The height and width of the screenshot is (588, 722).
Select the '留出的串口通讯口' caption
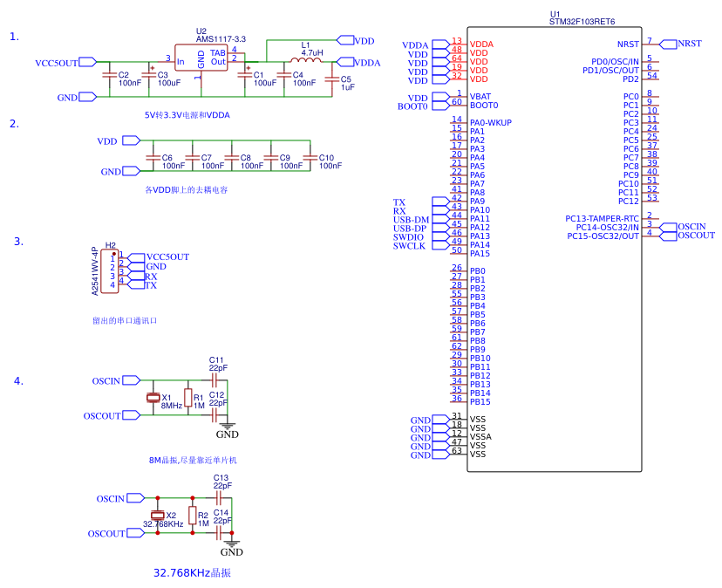pos(125,320)
